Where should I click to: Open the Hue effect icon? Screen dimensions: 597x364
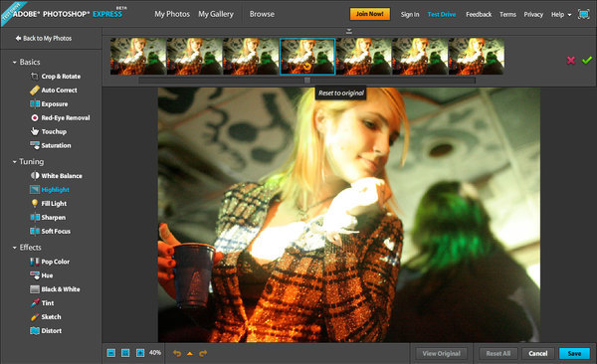(x=35, y=275)
